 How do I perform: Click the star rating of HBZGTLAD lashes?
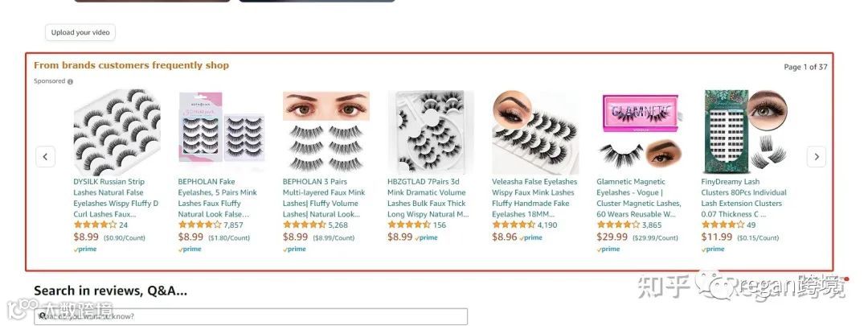click(x=409, y=225)
